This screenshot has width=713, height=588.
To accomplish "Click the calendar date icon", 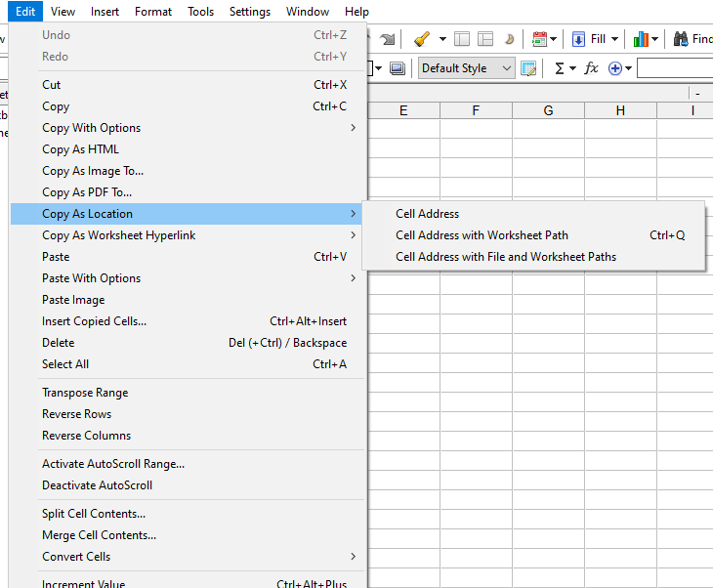I will (539, 39).
